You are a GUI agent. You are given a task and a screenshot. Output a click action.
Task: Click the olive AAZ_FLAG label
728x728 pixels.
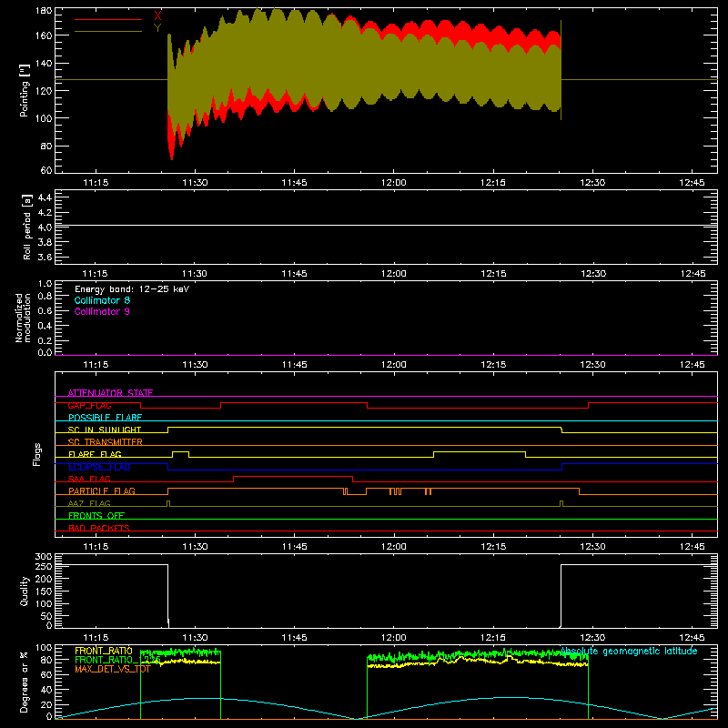89,503
